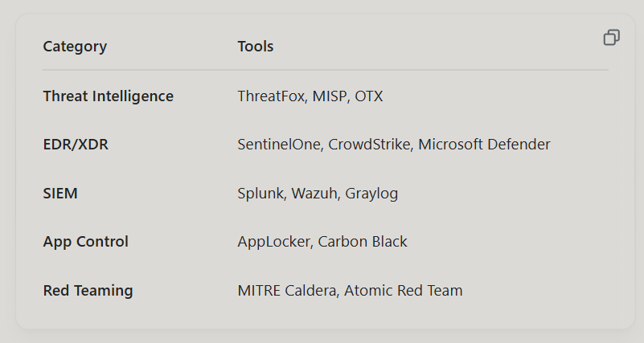Click the Carbon Black text
Viewport: 644px width, 343px height.
click(x=363, y=242)
